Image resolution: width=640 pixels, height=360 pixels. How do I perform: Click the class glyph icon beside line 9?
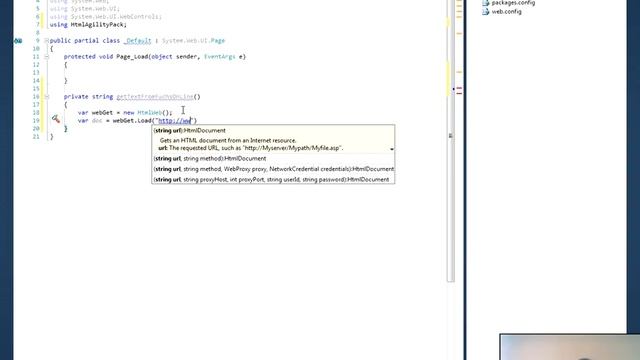tap(18, 41)
